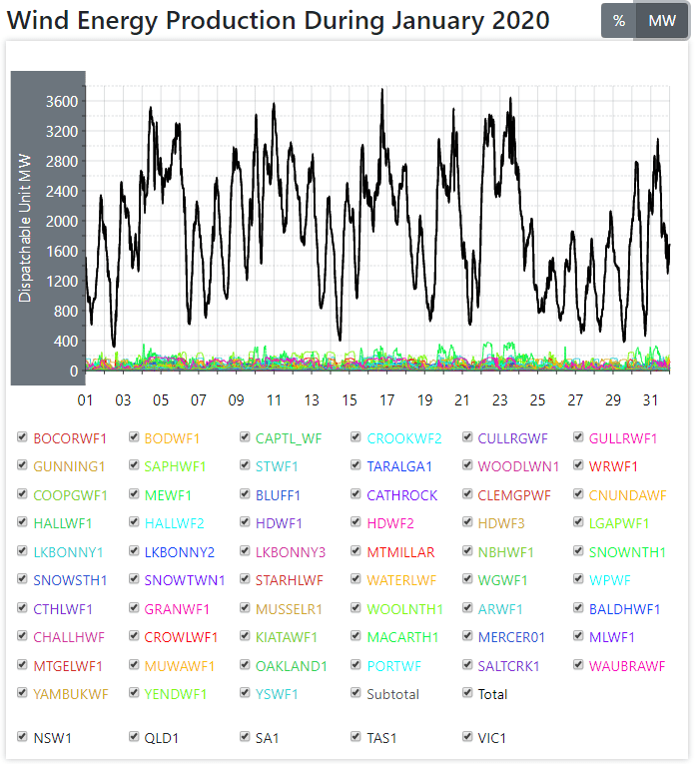
Task: Toggle the VIC1 region checkbox
Action: 468,738
